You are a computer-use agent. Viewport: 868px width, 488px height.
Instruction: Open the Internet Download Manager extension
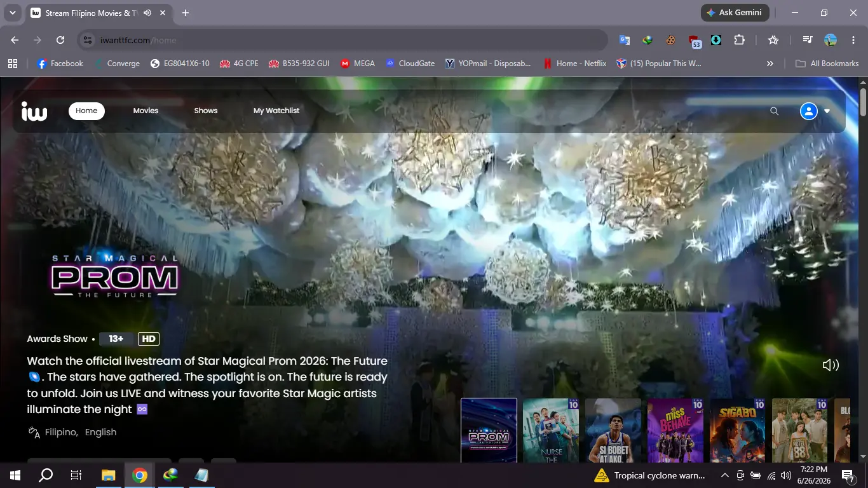[648, 40]
